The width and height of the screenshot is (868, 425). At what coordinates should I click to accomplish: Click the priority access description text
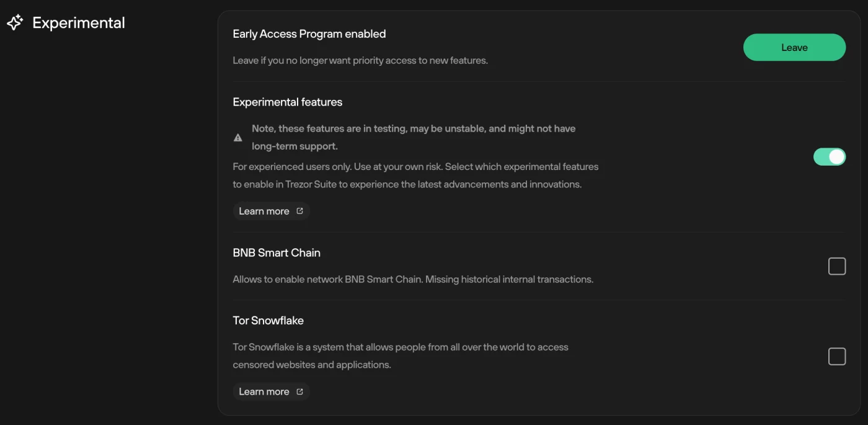(x=360, y=60)
